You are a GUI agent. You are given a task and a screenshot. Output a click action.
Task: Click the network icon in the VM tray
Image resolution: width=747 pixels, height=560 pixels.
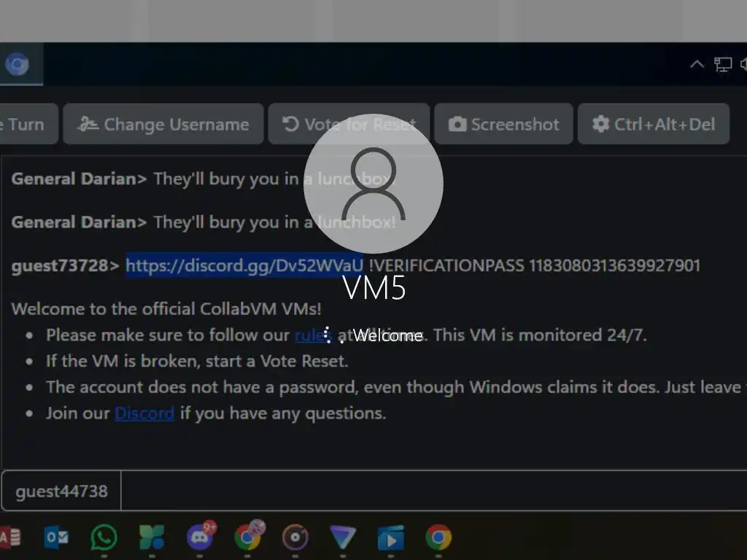pyautogui.click(x=723, y=64)
